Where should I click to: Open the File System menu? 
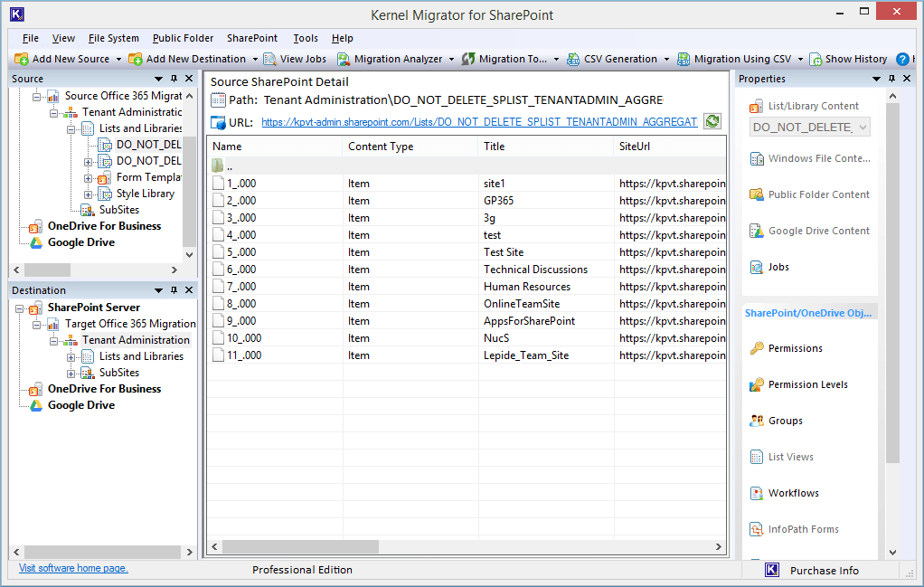pyautogui.click(x=114, y=38)
